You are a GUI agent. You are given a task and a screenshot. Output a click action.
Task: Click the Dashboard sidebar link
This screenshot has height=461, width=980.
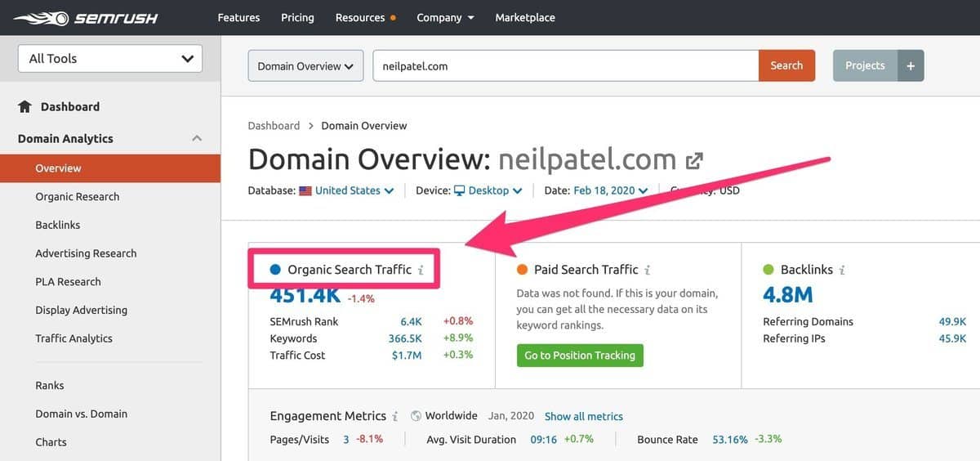point(70,106)
